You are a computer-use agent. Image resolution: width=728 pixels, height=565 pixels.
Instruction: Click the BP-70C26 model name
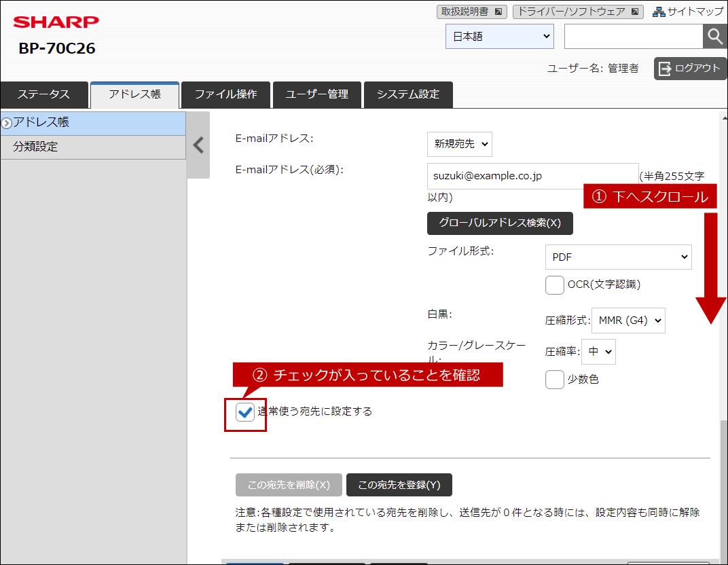57,49
